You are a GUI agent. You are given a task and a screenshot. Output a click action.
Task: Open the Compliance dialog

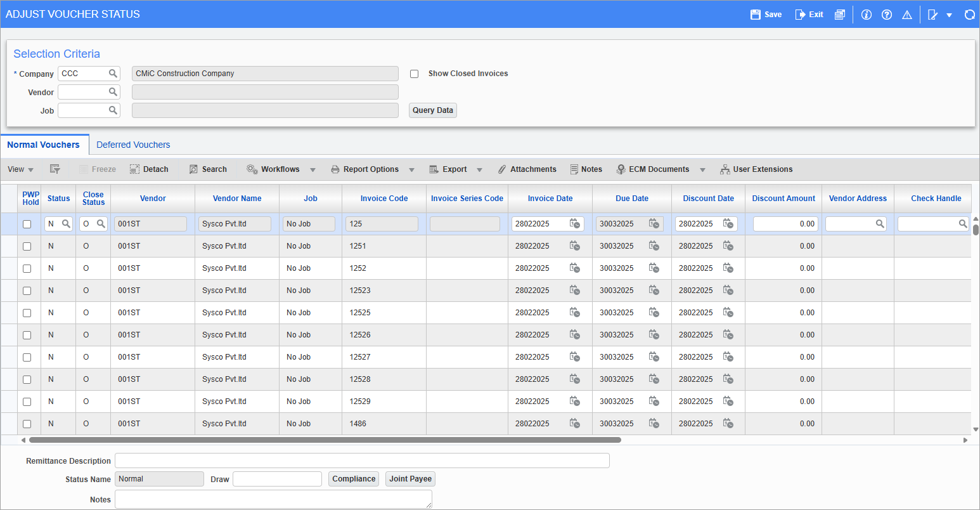353,479
